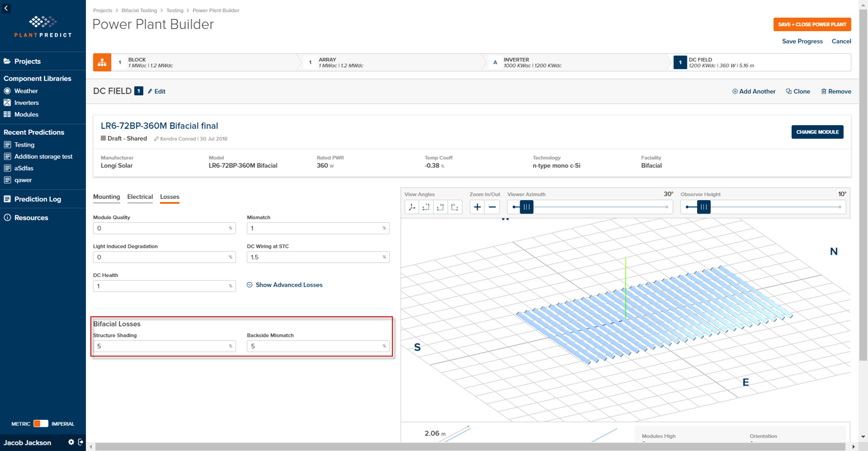The height and width of the screenshot is (451, 868).
Task: Click the Viewer Azimuth slider handle
Action: [526, 207]
